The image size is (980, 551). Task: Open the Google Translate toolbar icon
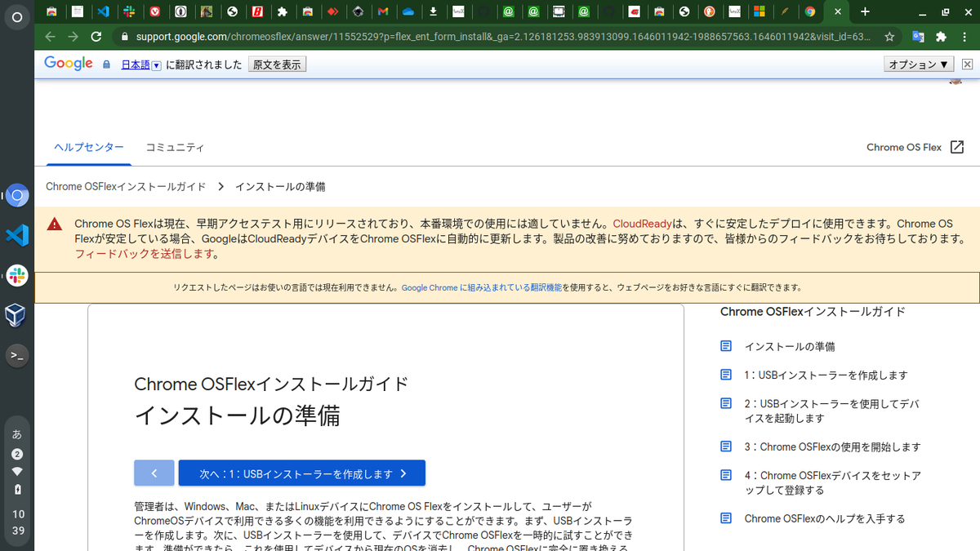coord(918,37)
